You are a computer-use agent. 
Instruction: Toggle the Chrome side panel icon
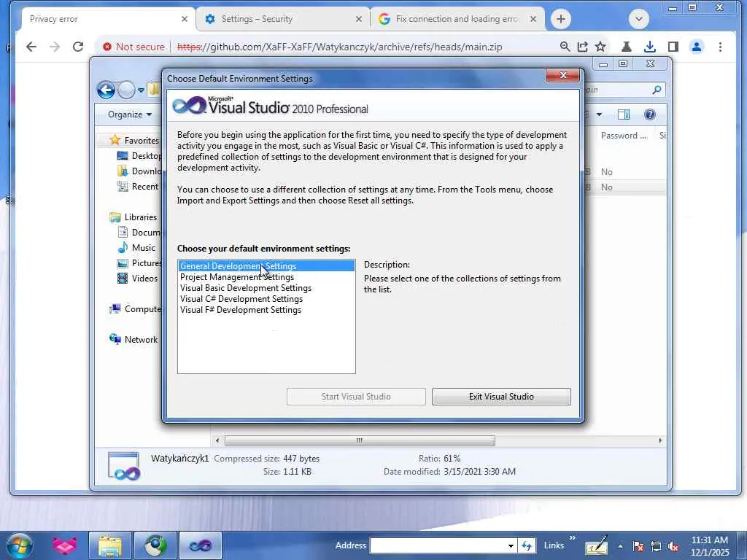[673, 47]
